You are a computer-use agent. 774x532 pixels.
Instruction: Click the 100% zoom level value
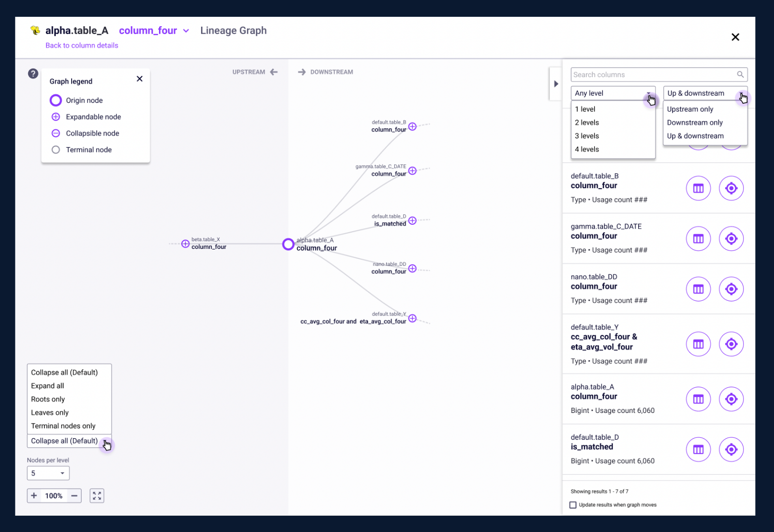[x=54, y=496]
